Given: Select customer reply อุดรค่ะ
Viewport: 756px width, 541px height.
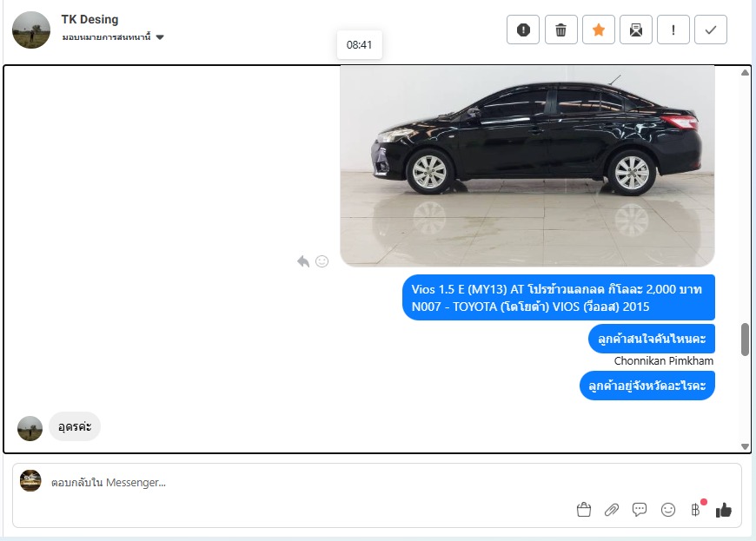Looking at the screenshot, I should 75,427.
